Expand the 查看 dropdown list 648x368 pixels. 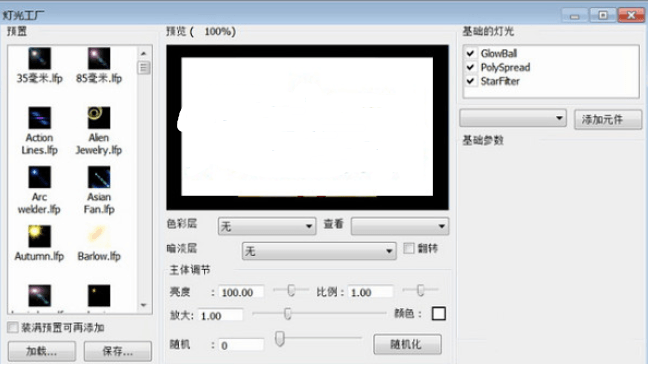pyautogui.click(x=400, y=226)
